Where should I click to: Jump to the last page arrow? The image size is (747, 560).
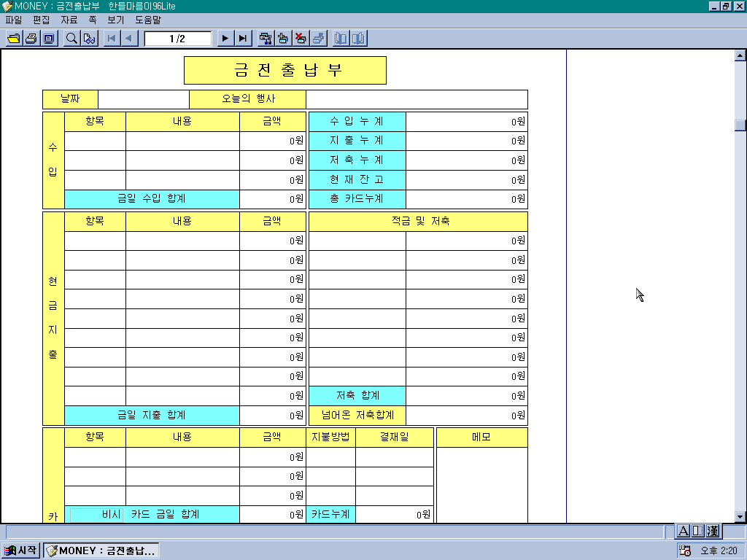[242, 39]
